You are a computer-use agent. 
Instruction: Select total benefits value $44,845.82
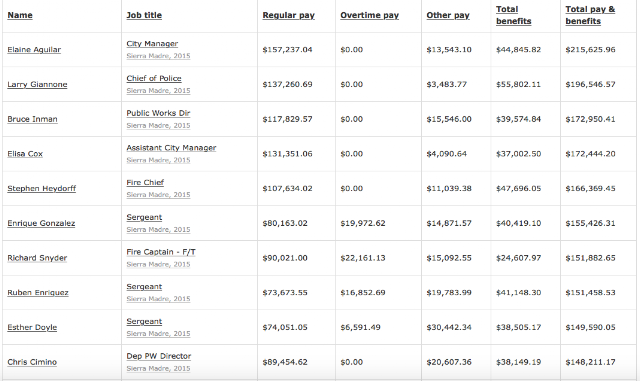coord(518,49)
